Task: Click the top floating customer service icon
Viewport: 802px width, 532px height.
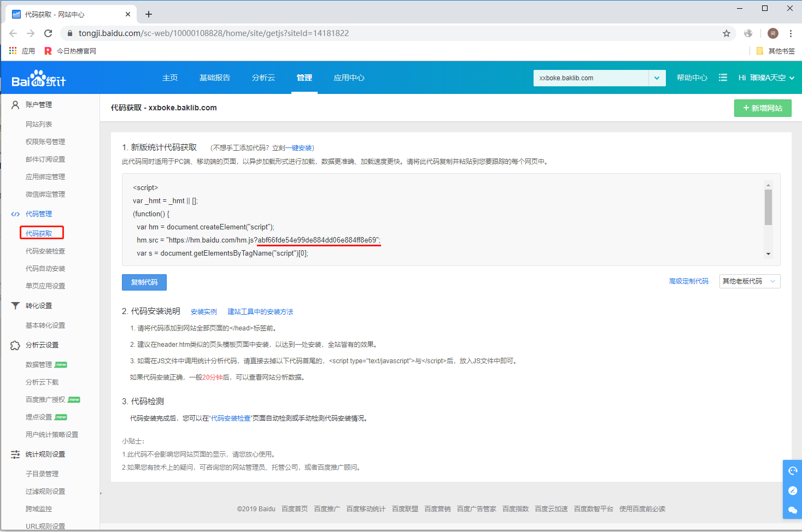Action: (x=793, y=471)
